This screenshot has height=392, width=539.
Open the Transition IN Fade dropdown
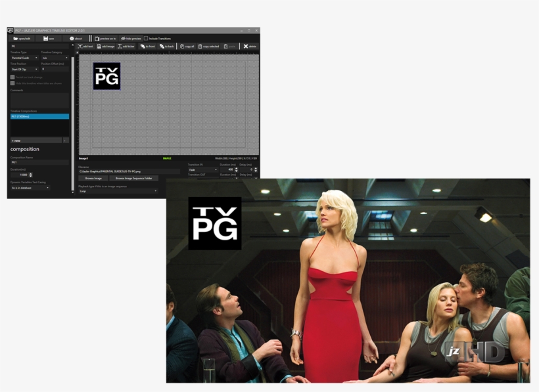click(202, 169)
